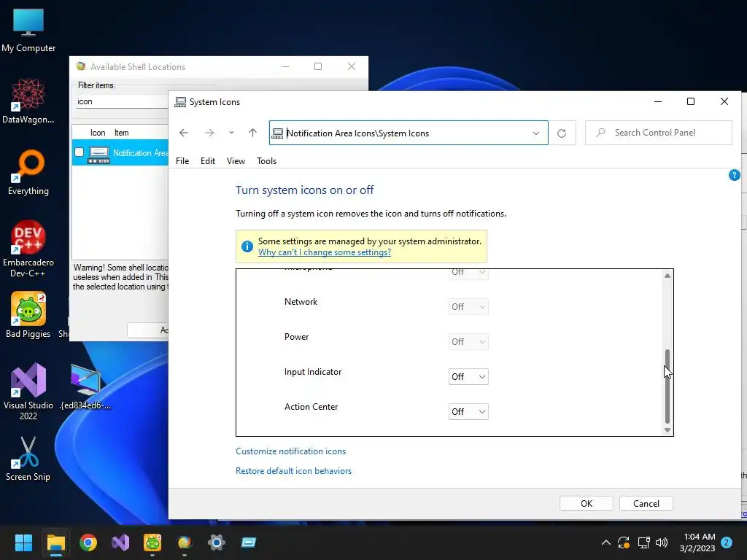
Task: Click the address bar path text
Action: tap(357, 133)
